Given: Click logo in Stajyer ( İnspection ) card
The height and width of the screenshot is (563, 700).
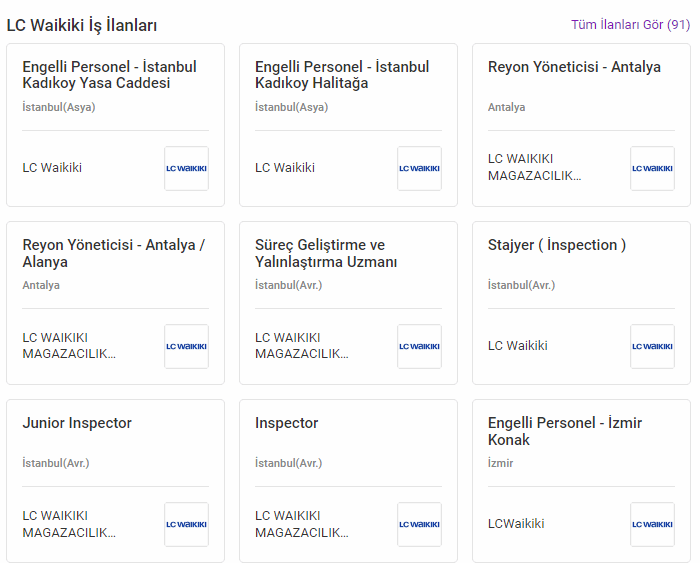Looking at the screenshot, I should (652, 346).
